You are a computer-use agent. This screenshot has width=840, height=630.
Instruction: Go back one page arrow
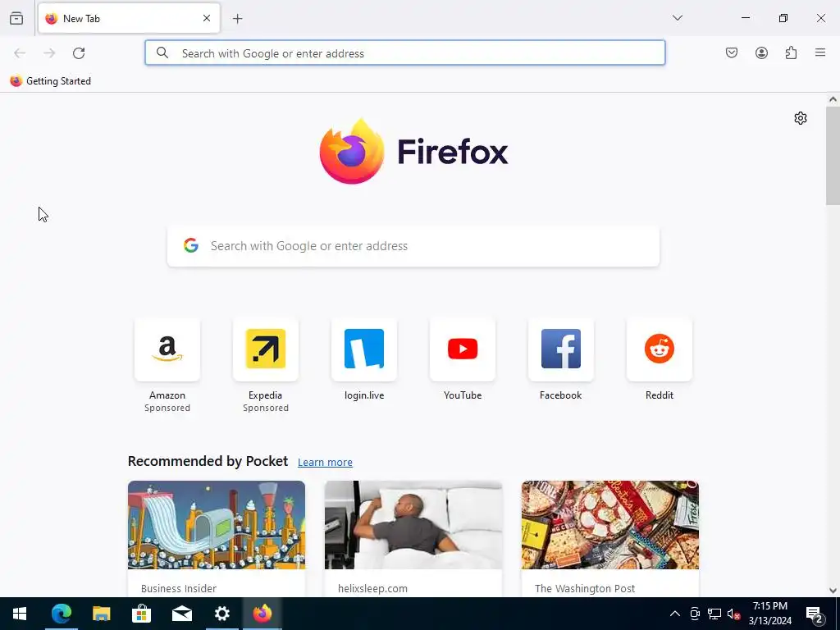point(20,53)
